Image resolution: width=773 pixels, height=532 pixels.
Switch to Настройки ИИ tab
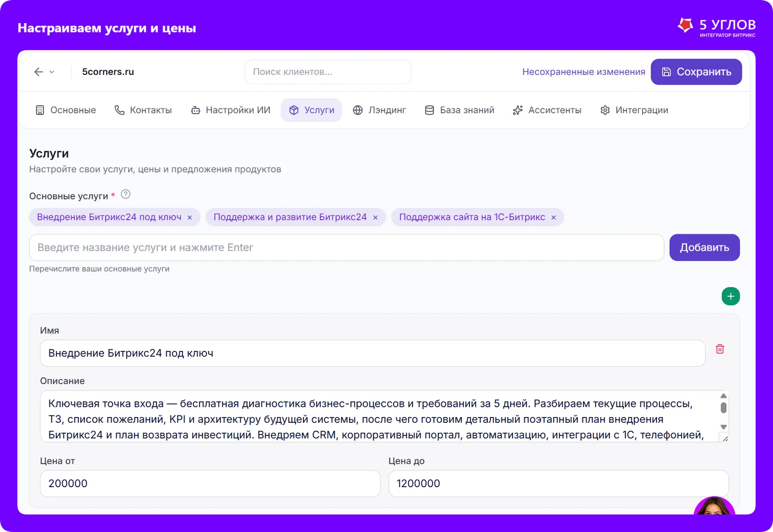pos(230,110)
